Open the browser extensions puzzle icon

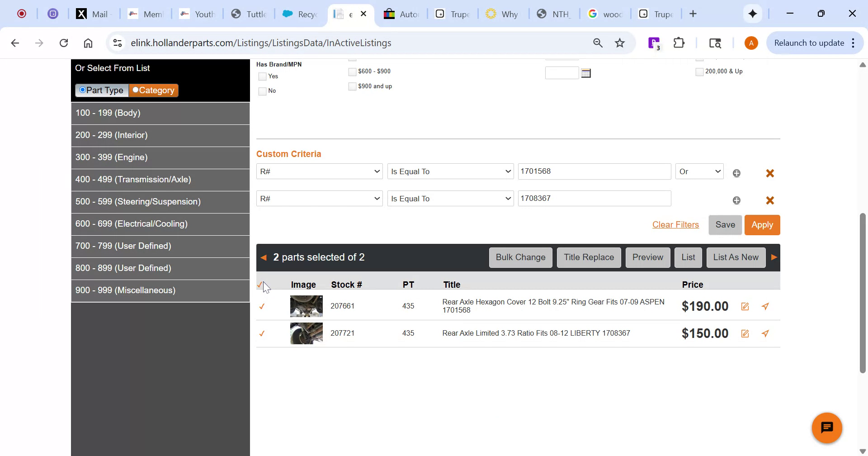(x=679, y=43)
